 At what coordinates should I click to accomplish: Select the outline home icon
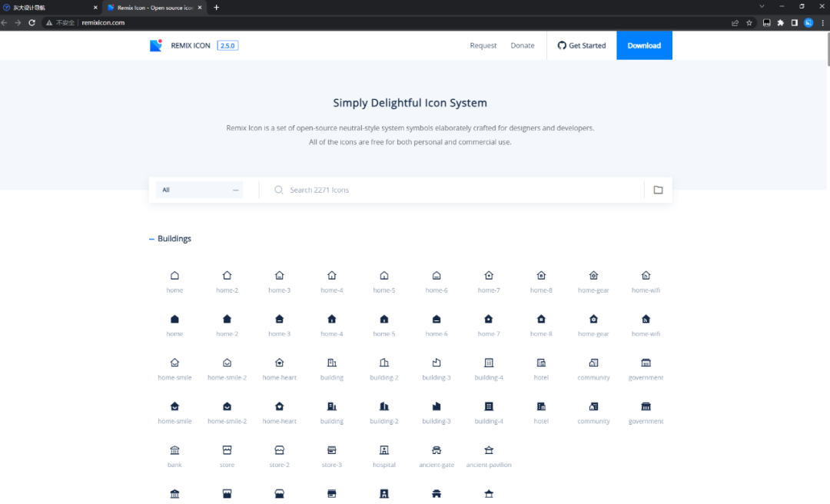[174, 275]
